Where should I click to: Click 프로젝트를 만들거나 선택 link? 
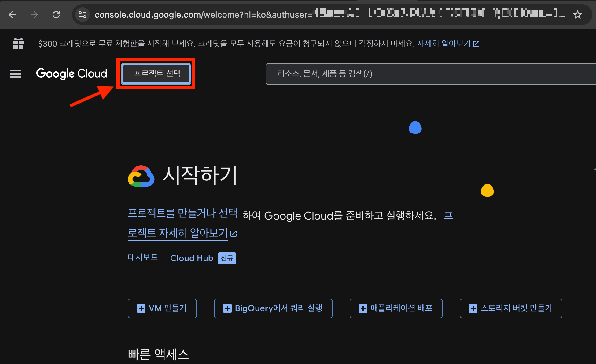tap(182, 213)
